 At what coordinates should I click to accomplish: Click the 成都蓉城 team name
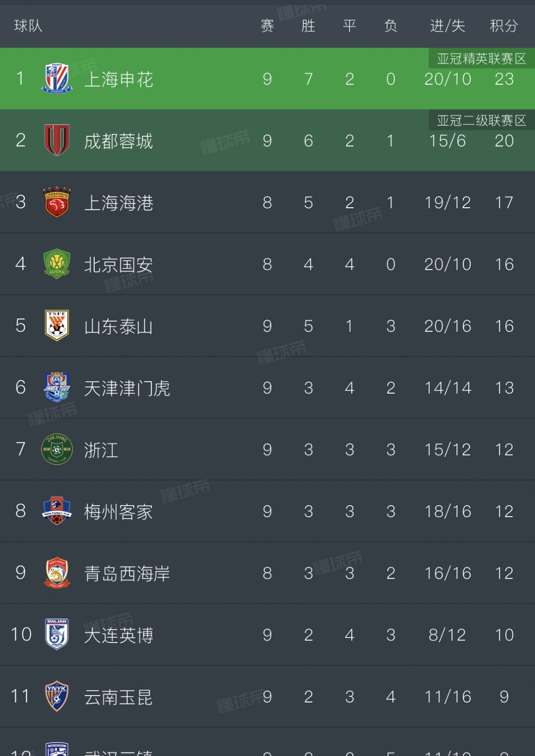[119, 141]
